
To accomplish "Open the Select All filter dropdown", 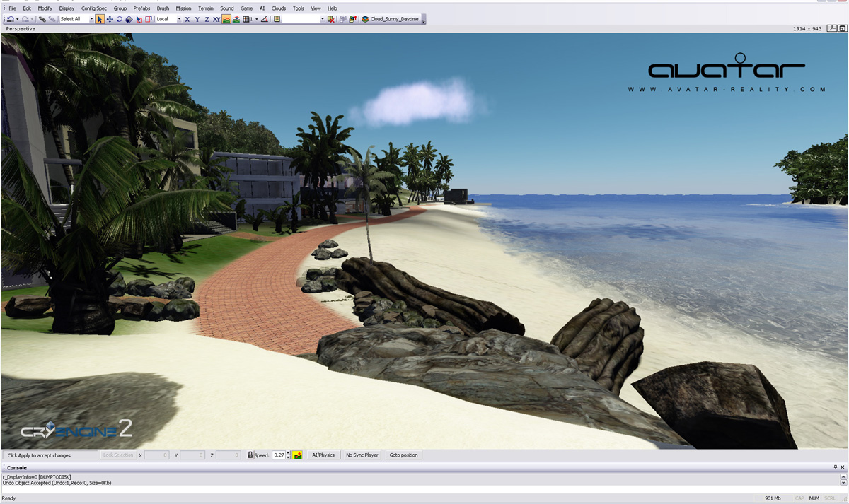I will click(91, 19).
